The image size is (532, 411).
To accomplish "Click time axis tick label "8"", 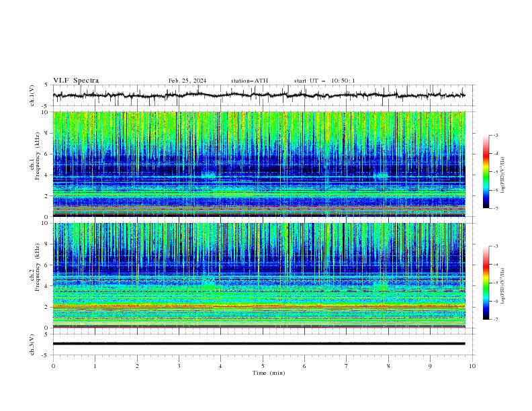I will (388, 366).
